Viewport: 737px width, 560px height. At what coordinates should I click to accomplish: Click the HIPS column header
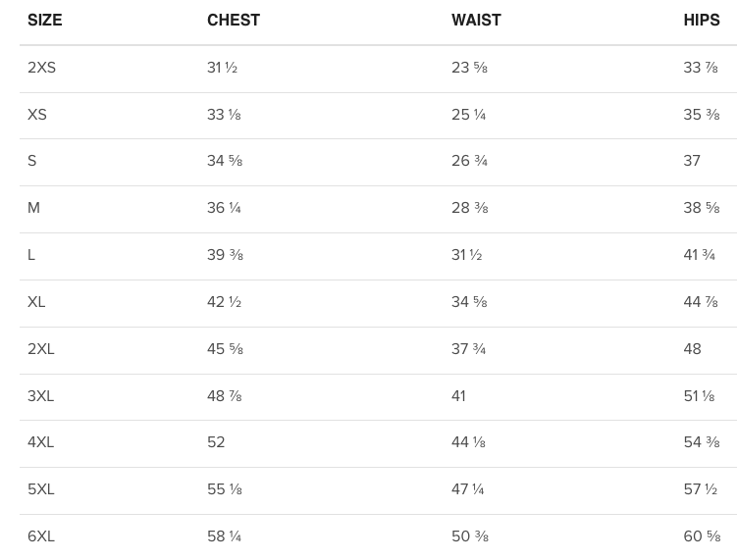(x=702, y=21)
